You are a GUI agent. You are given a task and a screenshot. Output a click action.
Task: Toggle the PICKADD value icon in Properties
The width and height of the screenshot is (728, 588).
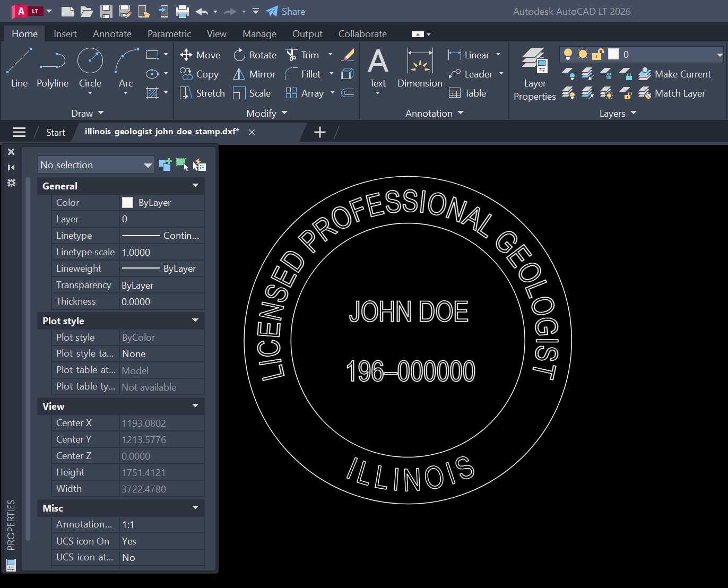tap(165, 165)
